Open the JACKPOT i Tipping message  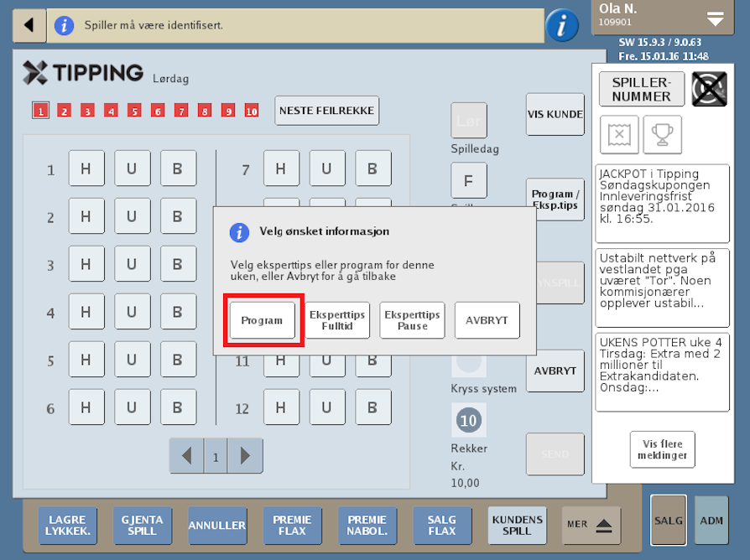[662, 204]
